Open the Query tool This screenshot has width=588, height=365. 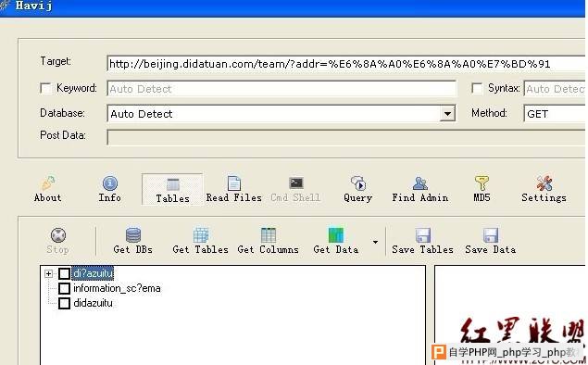[x=357, y=189]
